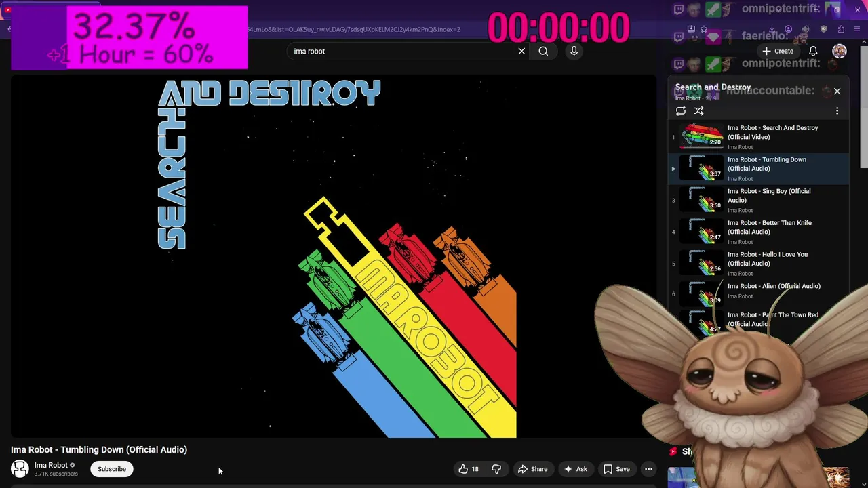Subscribe to the Ima Robot channel
The image size is (868, 488).
(x=112, y=469)
